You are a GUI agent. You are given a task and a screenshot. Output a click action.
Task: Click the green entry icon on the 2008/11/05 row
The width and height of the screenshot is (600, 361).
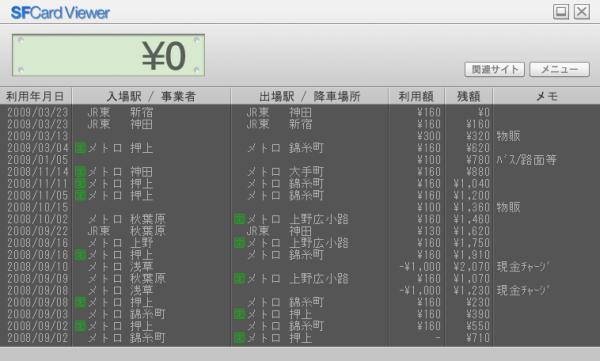[80, 195]
